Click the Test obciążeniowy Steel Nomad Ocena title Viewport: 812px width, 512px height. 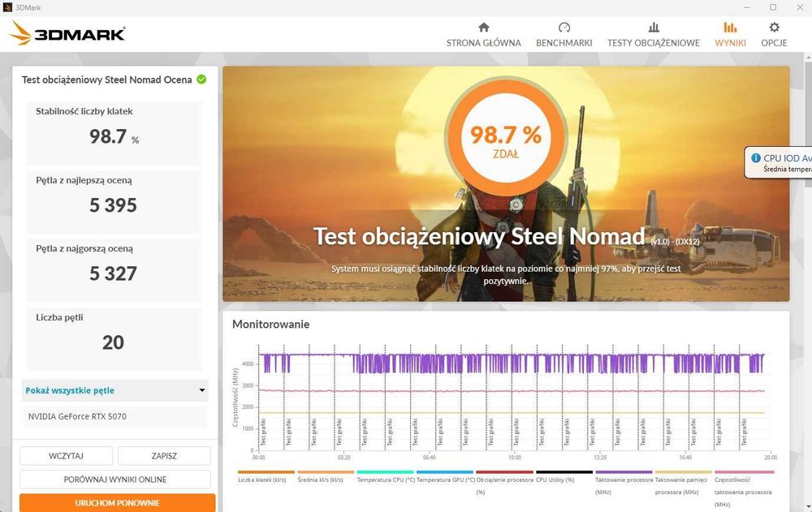click(106, 80)
